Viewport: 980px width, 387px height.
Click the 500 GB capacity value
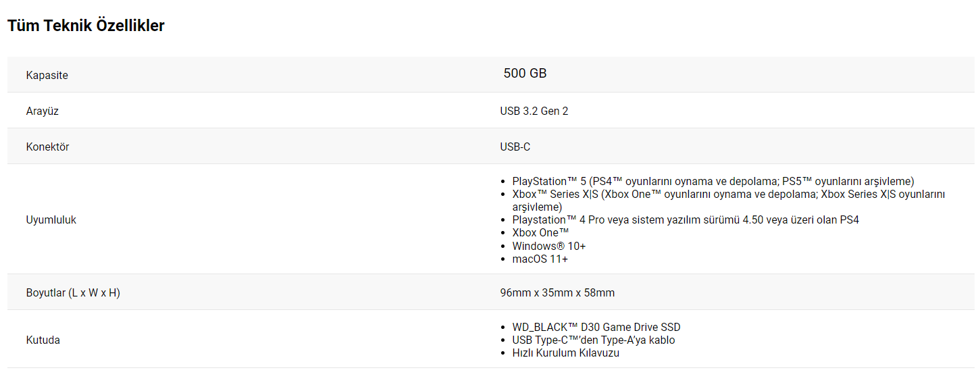click(525, 73)
